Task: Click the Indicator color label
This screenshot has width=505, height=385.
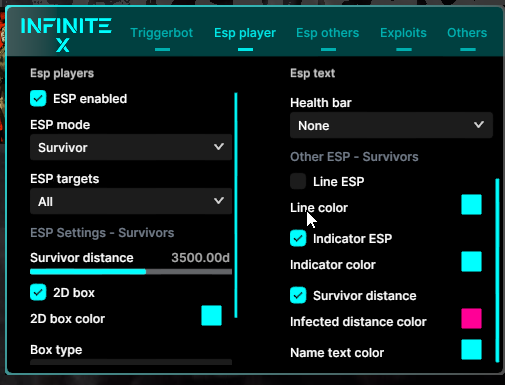Action: pyautogui.click(x=333, y=265)
